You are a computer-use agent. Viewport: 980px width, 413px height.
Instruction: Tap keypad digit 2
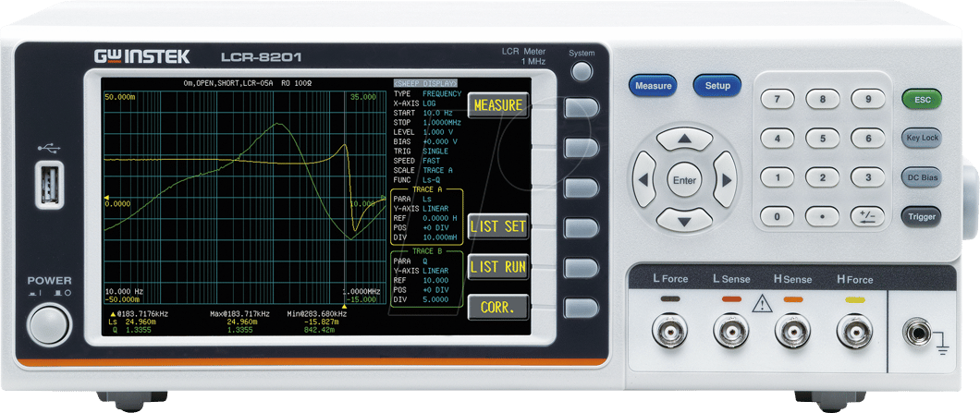[823, 176]
